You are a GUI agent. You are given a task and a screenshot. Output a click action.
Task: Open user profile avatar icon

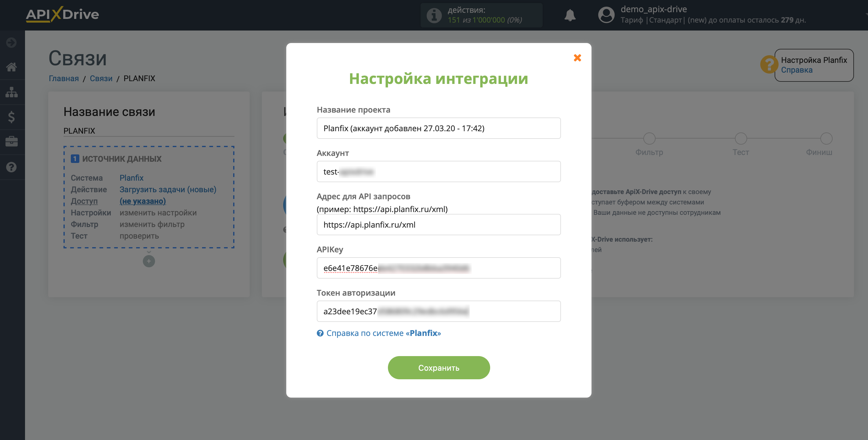(x=606, y=15)
